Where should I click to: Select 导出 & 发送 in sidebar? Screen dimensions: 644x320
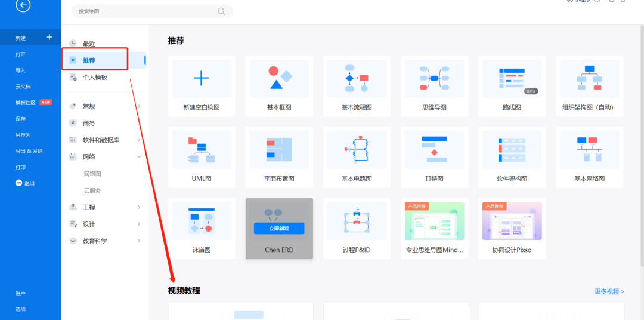30,151
